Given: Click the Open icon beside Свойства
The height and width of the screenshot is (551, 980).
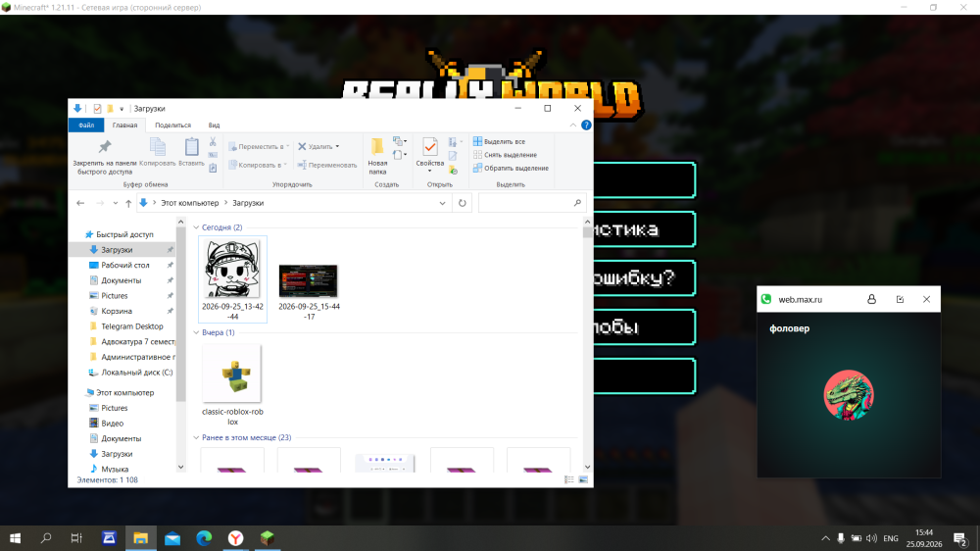Looking at the screenshot, I should click(455, 142).
